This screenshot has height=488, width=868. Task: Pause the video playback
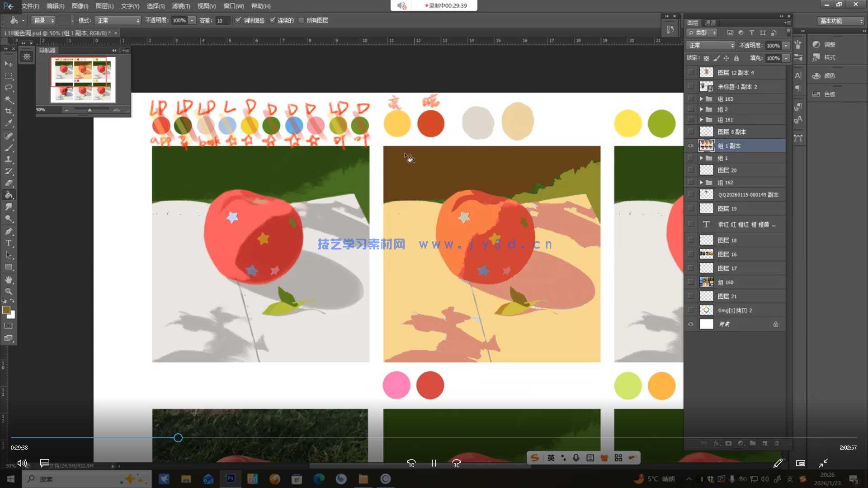[434, 463]
